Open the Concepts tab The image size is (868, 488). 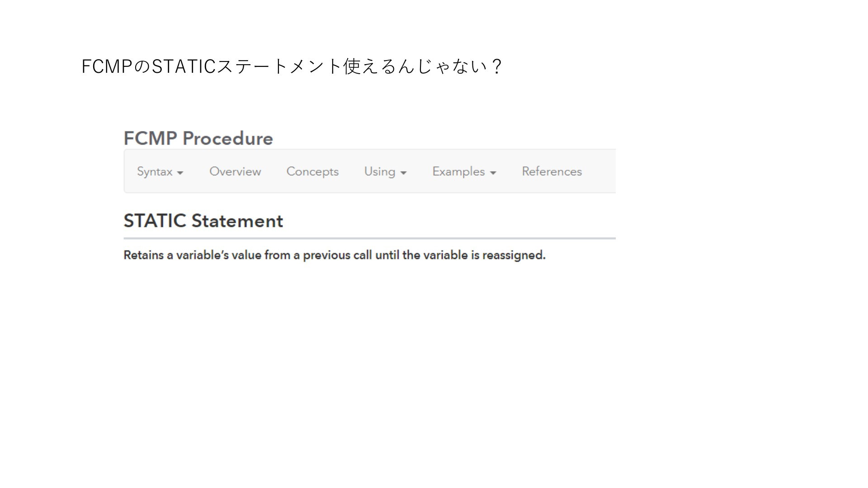pyautogui.click(x=312, y=172)
